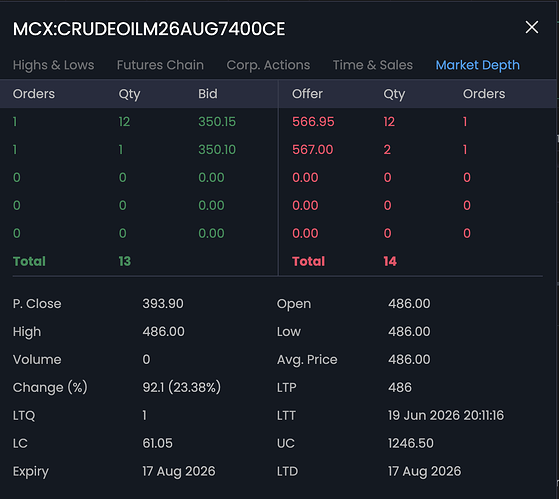
Task: Close the market depth dialog with X
Action: coord(532,27)
